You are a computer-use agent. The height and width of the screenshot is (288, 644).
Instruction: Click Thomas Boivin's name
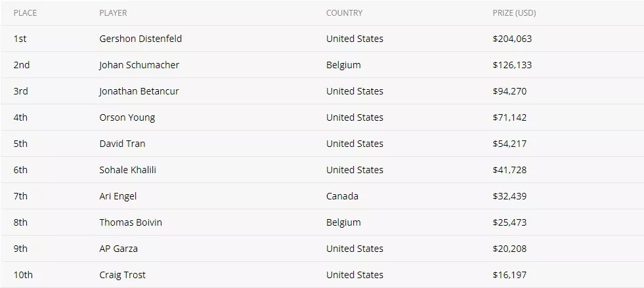pos(131,222)
